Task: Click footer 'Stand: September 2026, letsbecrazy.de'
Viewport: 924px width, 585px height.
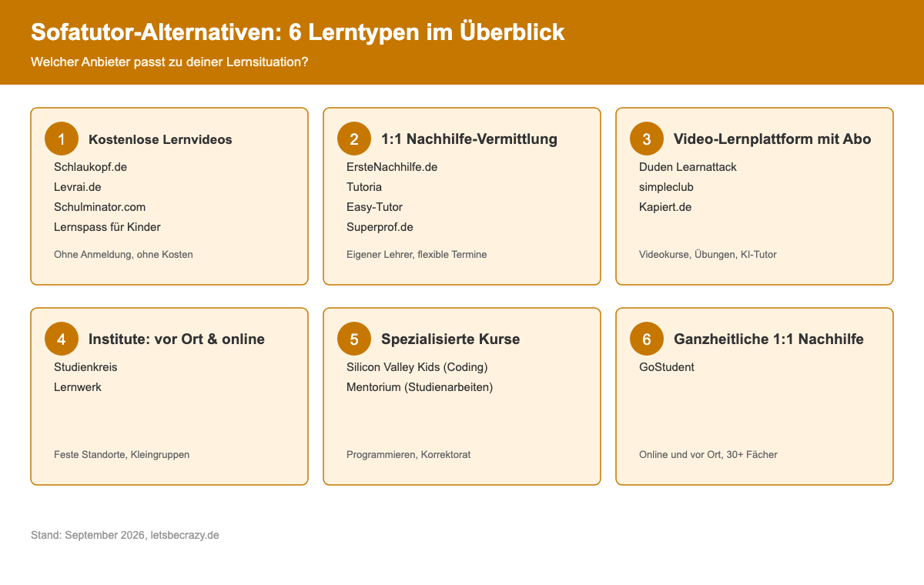Action: click(x=125, y=535)
